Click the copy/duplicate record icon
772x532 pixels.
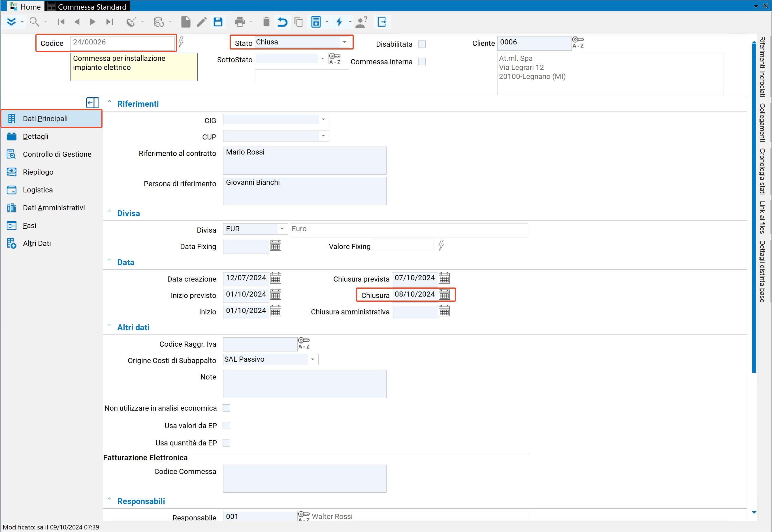[298, 22]
